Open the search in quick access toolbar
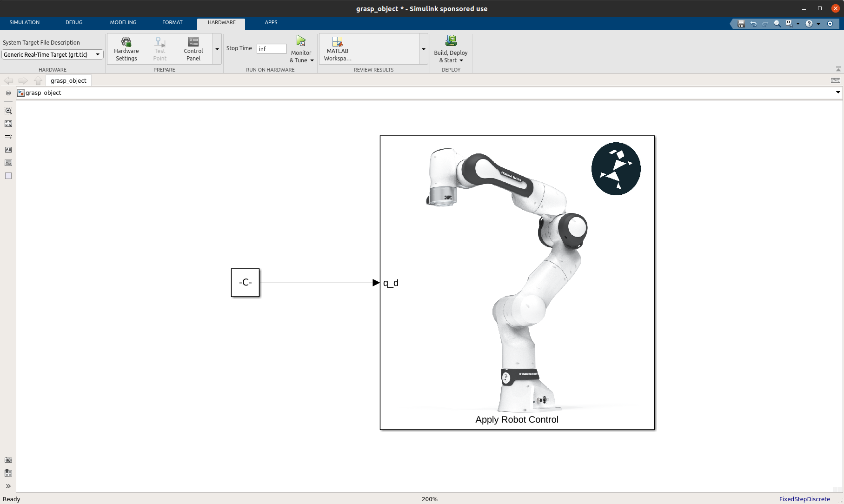The image size is (844, 504). tap(777, 23)
